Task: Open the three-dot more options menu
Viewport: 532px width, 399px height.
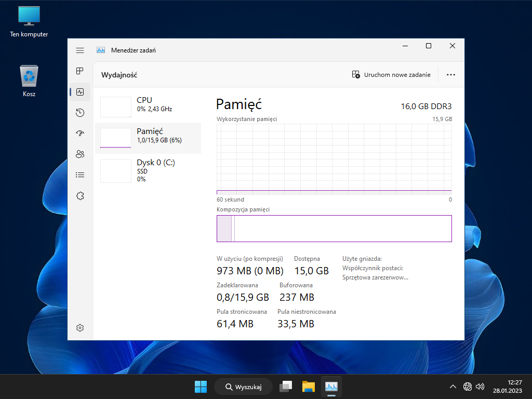Action: tap(451, 75)
